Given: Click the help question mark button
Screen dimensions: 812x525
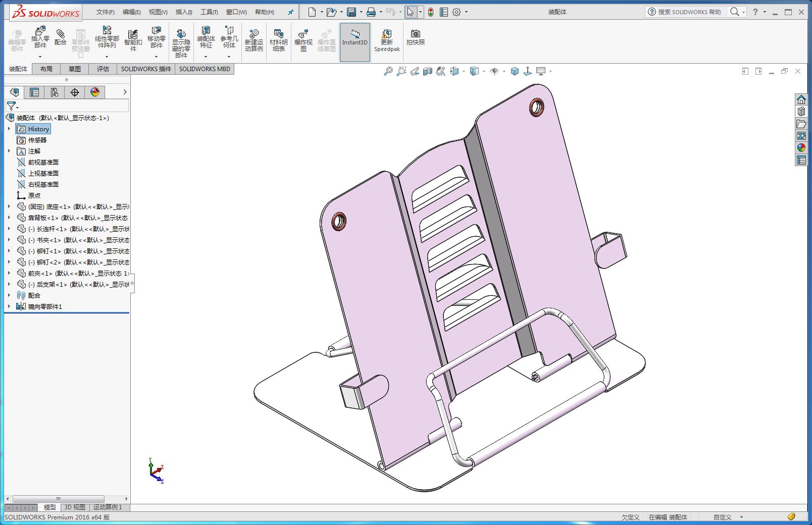Looking at the screenshot, I should click(755, 12).
